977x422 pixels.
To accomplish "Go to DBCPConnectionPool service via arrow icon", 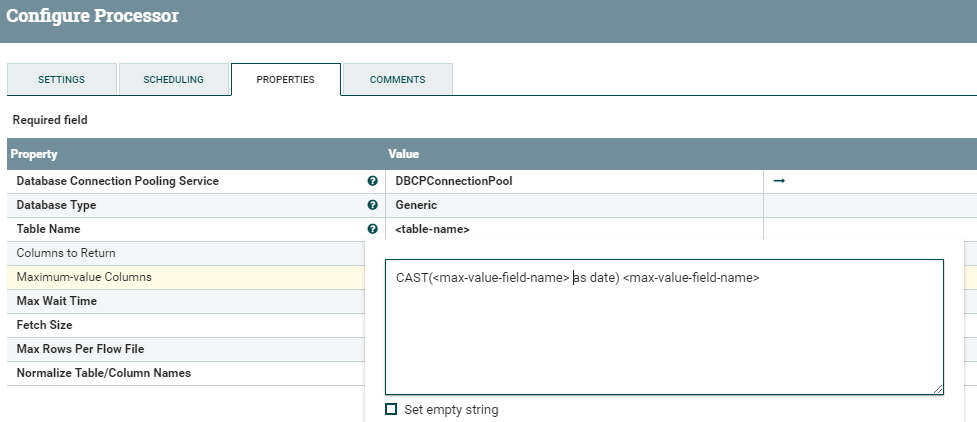I will (779, 181).
